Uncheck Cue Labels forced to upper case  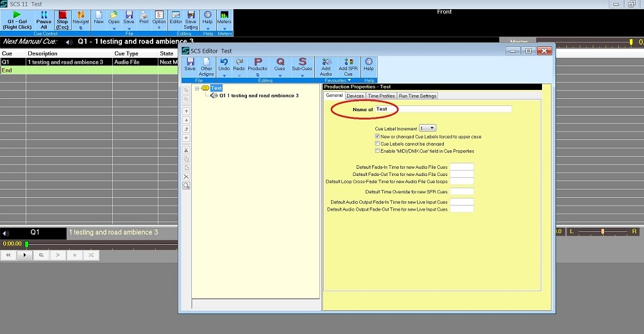(x=377, y=137)
